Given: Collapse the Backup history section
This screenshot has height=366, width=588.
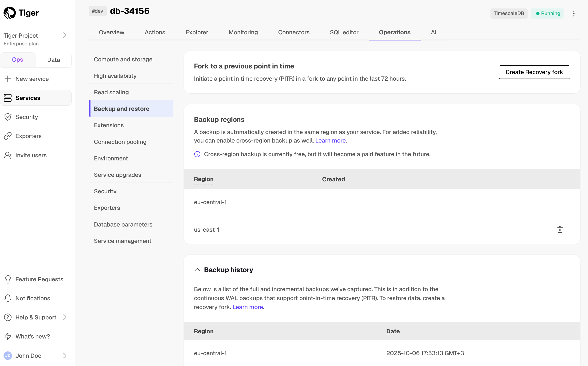Looking at the screenshot, I should click(197, 270).
